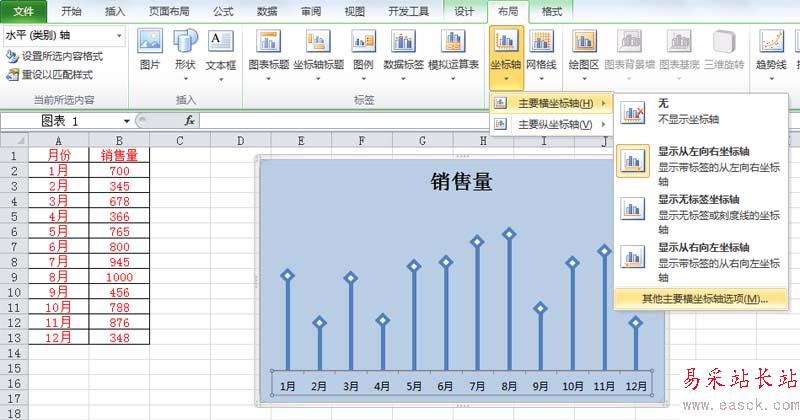Open More Primary Horizontal Axis Options (其他主要横坐标轴选项)
This screenshot has width=800, height=420.
[700, 299]
